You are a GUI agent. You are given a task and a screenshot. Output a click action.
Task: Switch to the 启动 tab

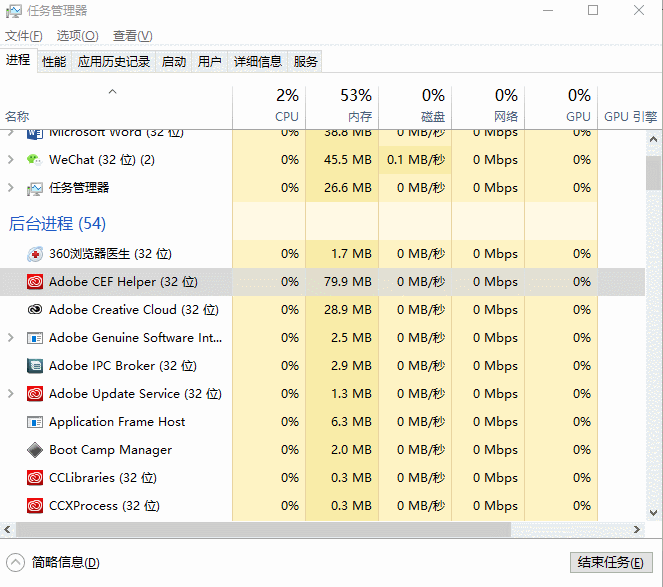pyautogui.click(x=174, y=62)
